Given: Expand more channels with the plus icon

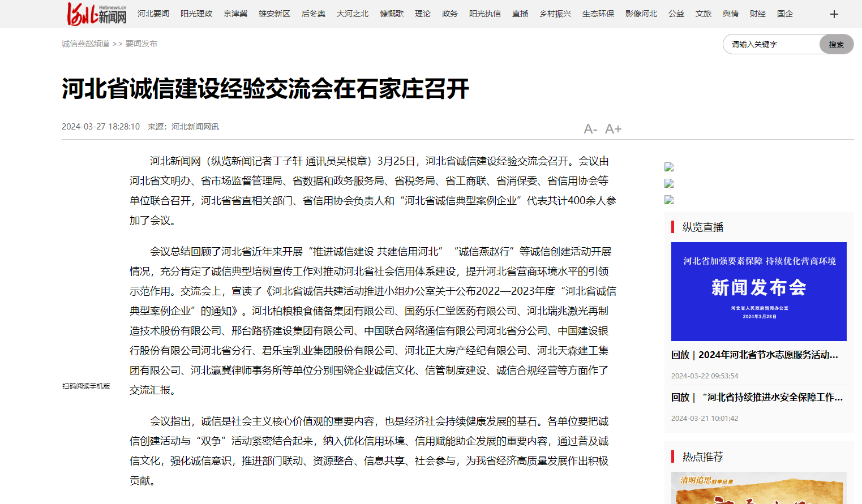Looking at the screenshot, I should tap(834, 14).
